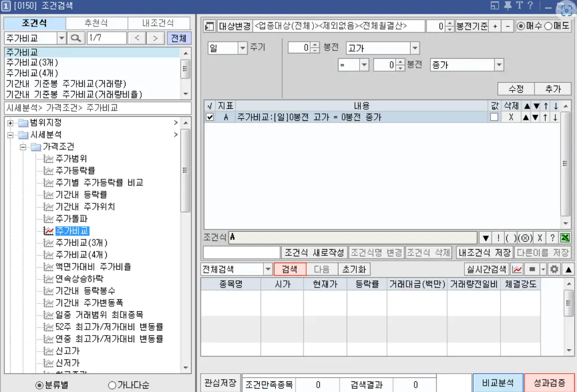Collapse the 가격조건 folder in the tree
The height and width of the screenshot is (392, 577).
pyautogui.click(x=22, y=146)
